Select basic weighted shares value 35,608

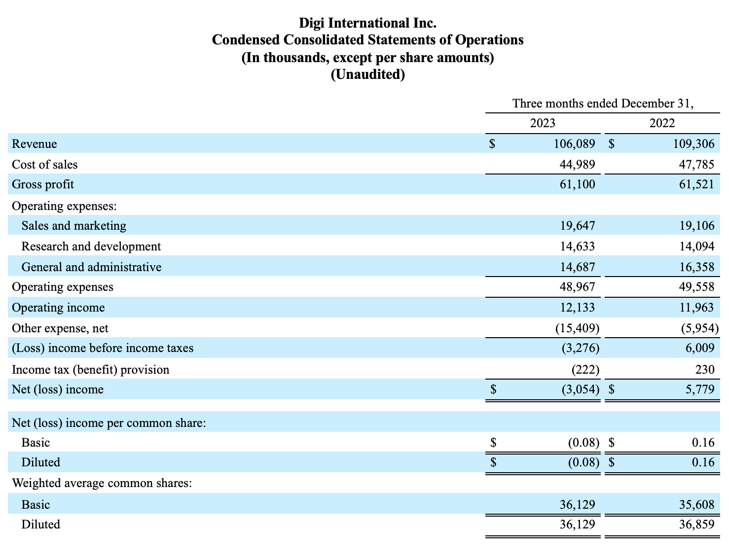pos(697,505)
